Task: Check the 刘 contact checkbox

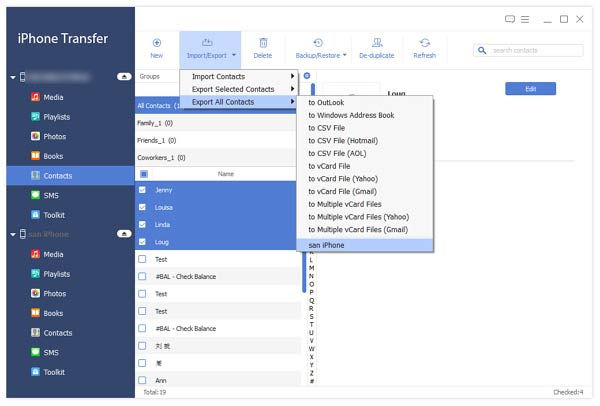Action: coord(142,346)
